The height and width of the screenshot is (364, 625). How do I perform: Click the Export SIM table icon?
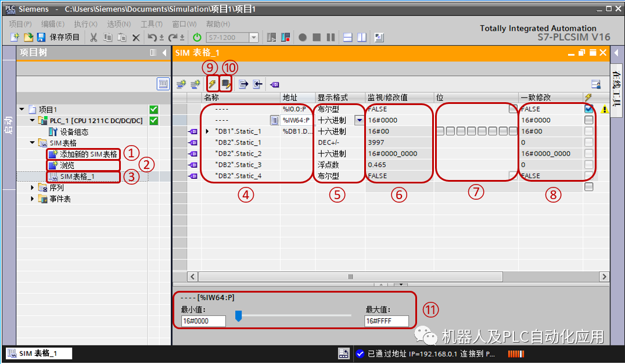(x=243, y=84)
